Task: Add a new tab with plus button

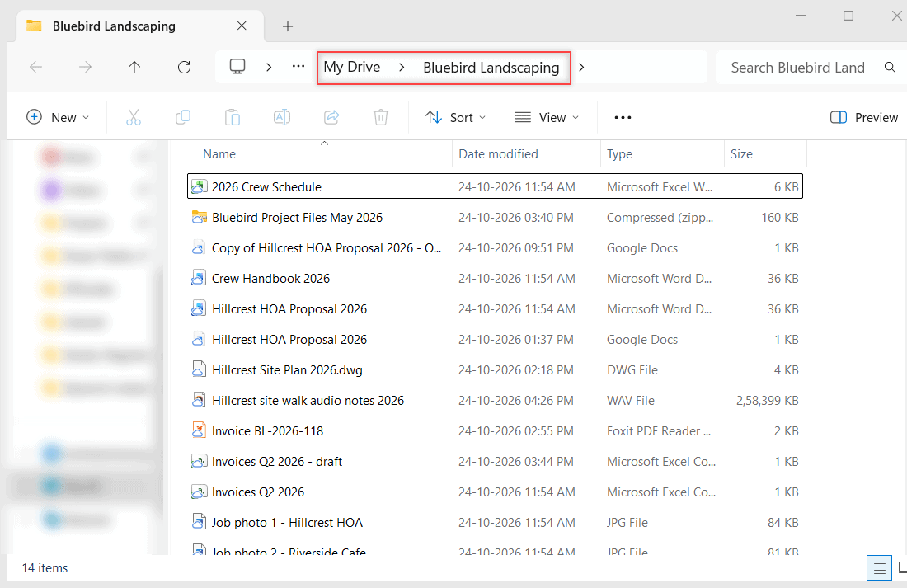Action: click(288, 26)
